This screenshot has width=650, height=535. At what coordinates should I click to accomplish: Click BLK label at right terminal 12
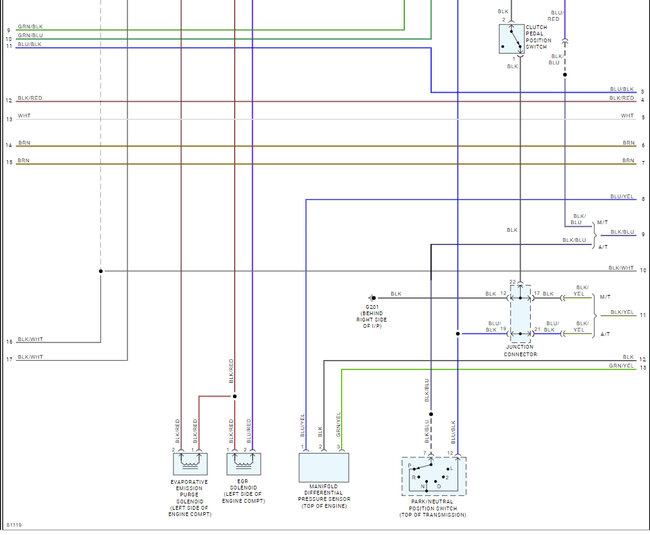628,357
